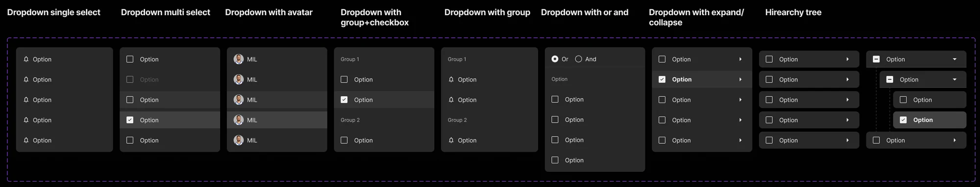Click 'Dropdown with expand/collapse' heading
The height and width of the screenshot is (187, 980).
696,17
